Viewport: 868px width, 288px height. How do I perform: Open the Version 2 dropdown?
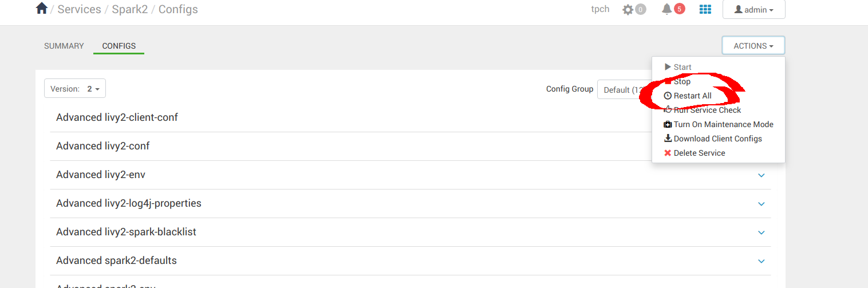pyautogui.click(x=75, y=89)
